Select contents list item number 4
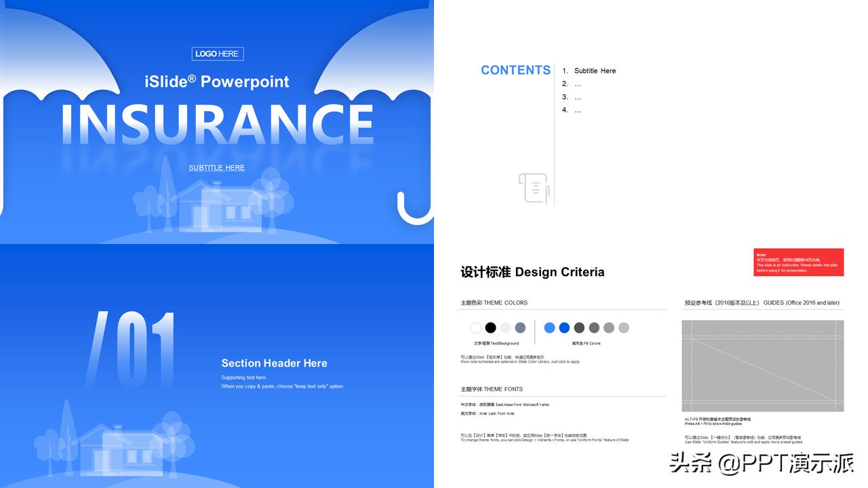 click(x=572, y=110)
